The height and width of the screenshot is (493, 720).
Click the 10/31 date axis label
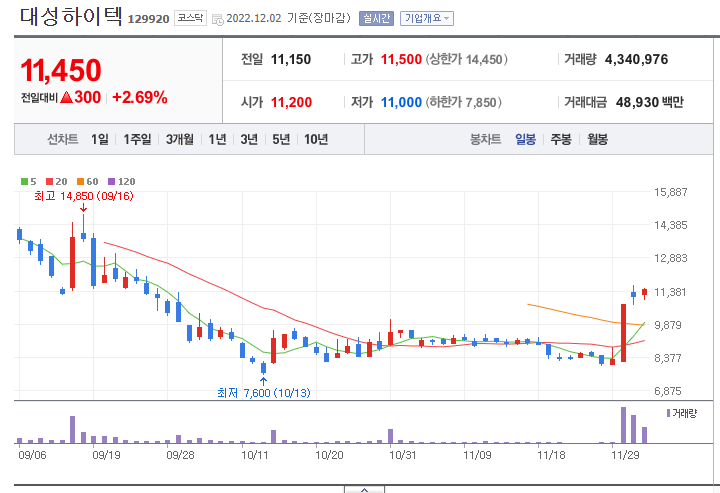tap(403, 455)
